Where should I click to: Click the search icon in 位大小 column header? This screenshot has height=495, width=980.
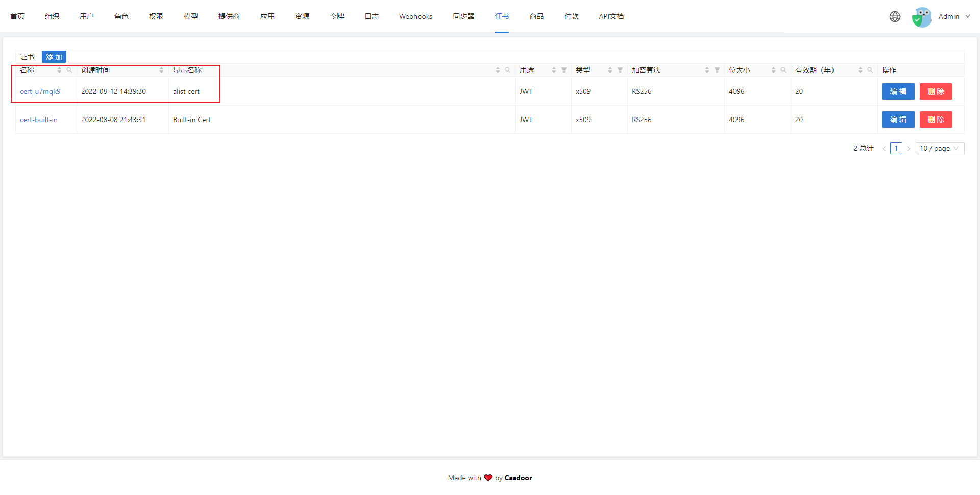point(783,70)
